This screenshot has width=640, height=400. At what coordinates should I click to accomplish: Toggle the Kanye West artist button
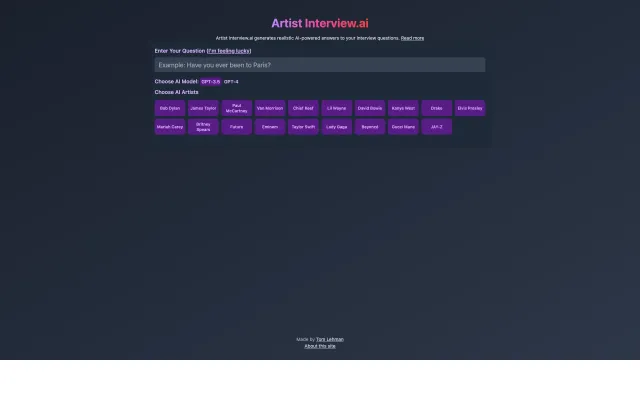click(403, 108)
